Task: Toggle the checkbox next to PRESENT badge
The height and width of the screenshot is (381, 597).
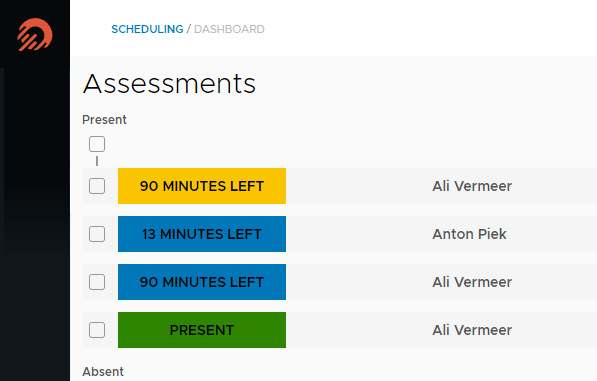Action: coord(97,330)
